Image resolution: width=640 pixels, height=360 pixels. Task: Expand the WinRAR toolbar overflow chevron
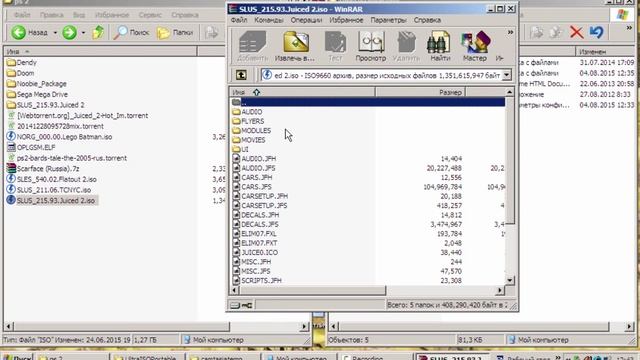[x=510, y=32]
